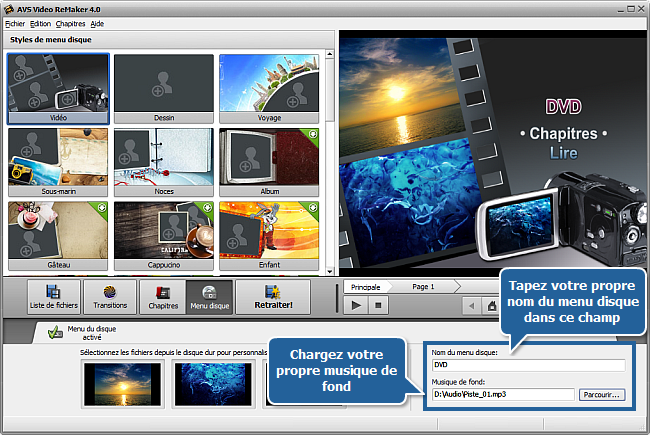
Task: Switch to the Principale preview tab
Action: pyautogui.click(x=367, y=286)
